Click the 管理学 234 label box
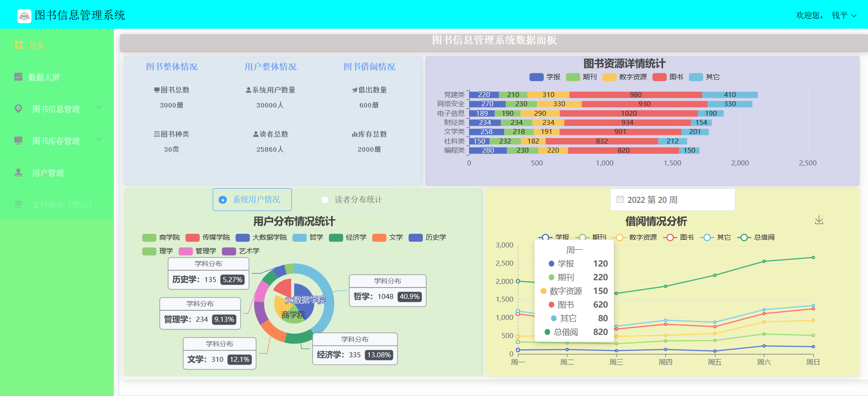 coord(200,314)
